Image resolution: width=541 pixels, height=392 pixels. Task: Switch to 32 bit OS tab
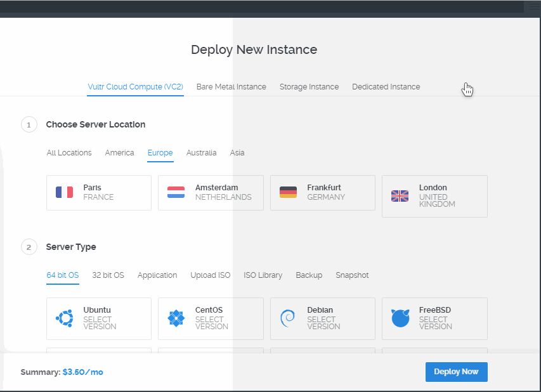pos(108,275)
